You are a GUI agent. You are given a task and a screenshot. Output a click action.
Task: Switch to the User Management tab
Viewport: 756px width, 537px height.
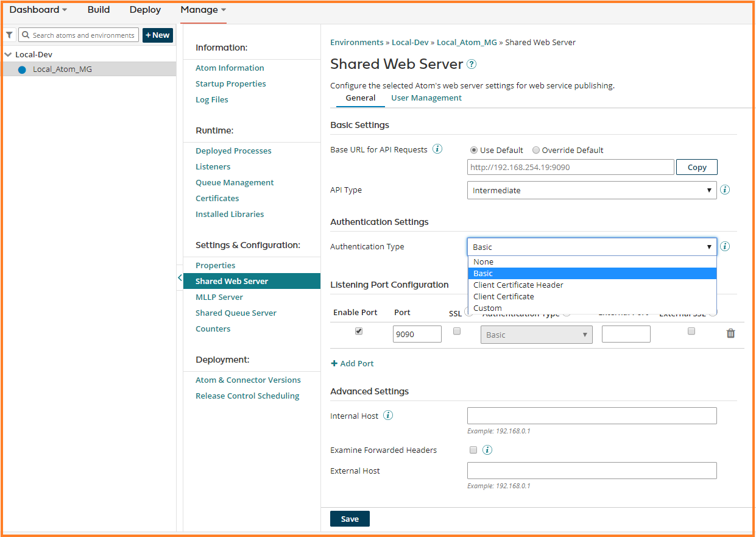426,98
